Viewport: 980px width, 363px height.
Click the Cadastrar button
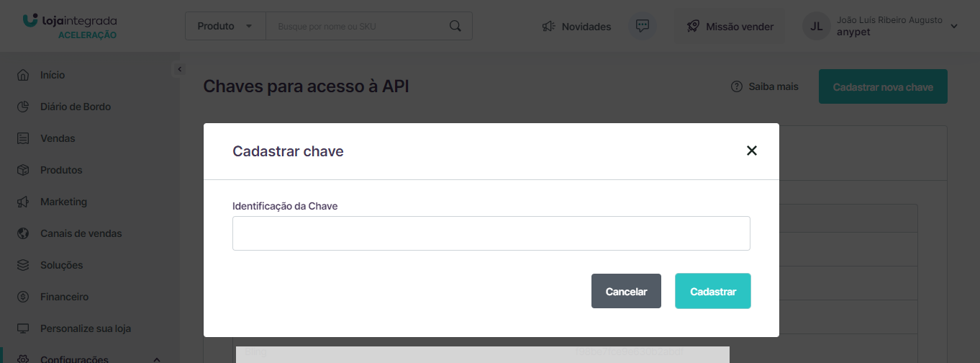712,291
